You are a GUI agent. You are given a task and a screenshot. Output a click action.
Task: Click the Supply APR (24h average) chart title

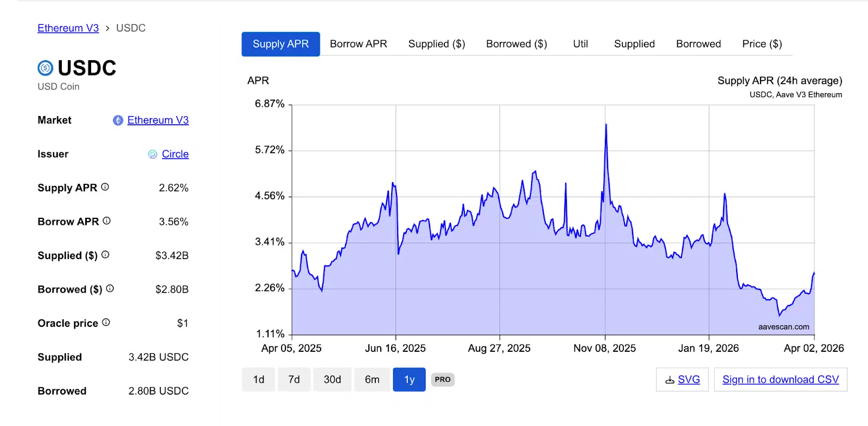(x=780, y=81)
